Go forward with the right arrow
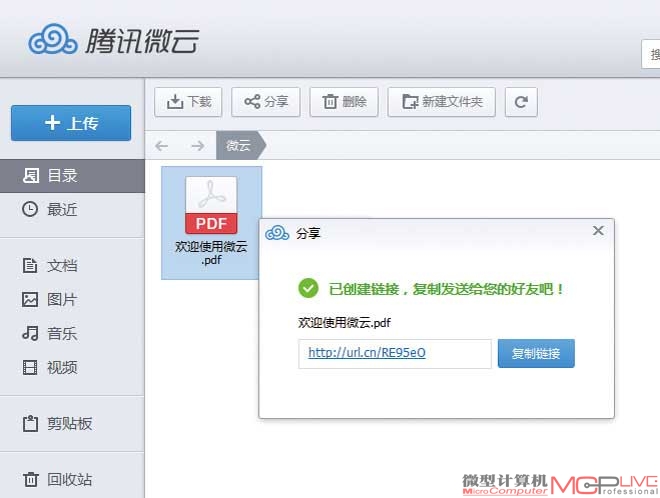This screenshot has width=660, height=498. tap(197, 146)
